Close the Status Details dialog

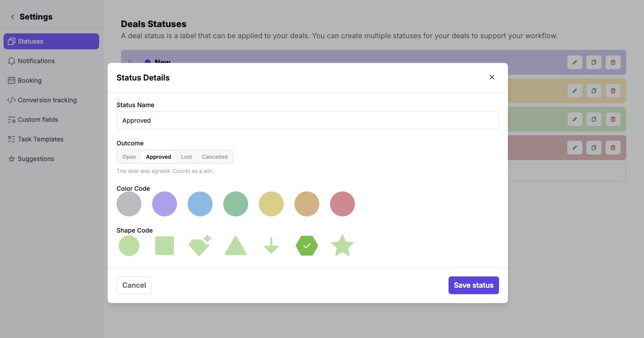pyautogui.click(x=492, y=77)
